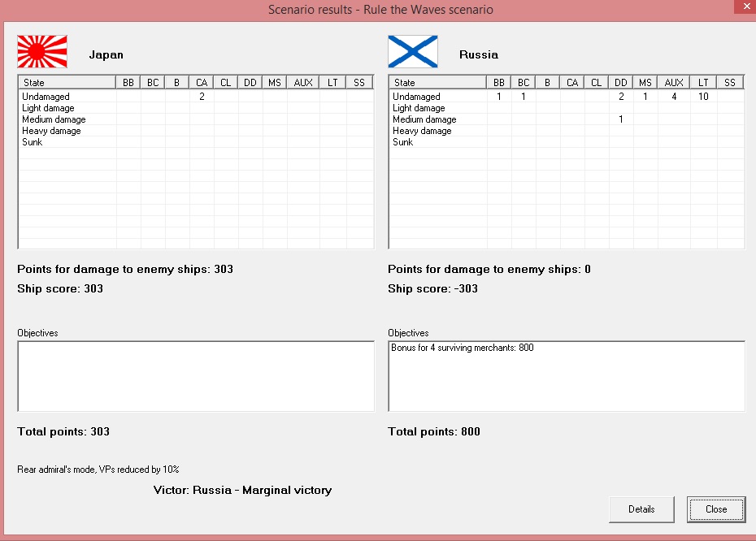The width and height of the screenshot is (756, 541).
Task: Click Russia's 'Ship score: -303' label
Action: (432, 288)
